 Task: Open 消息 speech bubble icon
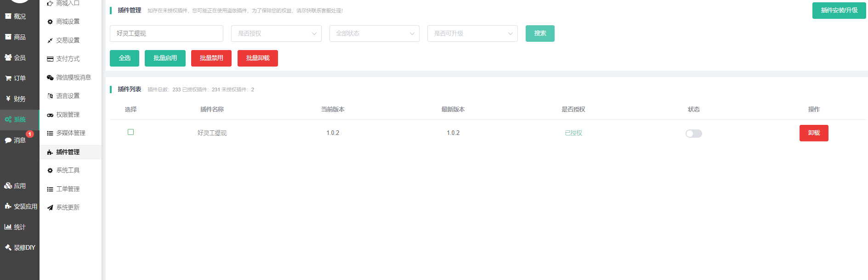pos(8,140)
